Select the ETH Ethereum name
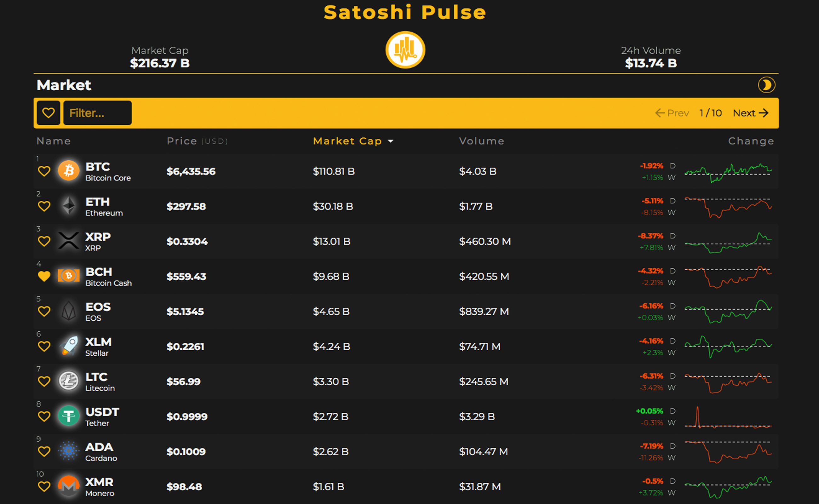 click(104, 206)
